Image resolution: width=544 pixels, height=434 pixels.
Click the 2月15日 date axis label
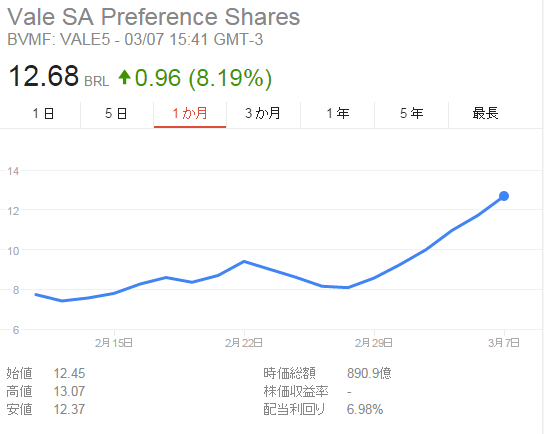(114, 343)
